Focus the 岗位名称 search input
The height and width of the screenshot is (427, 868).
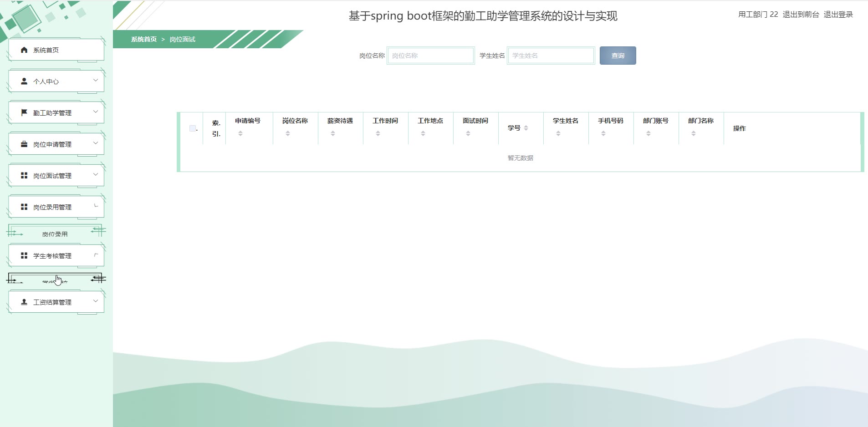(430, 56)
